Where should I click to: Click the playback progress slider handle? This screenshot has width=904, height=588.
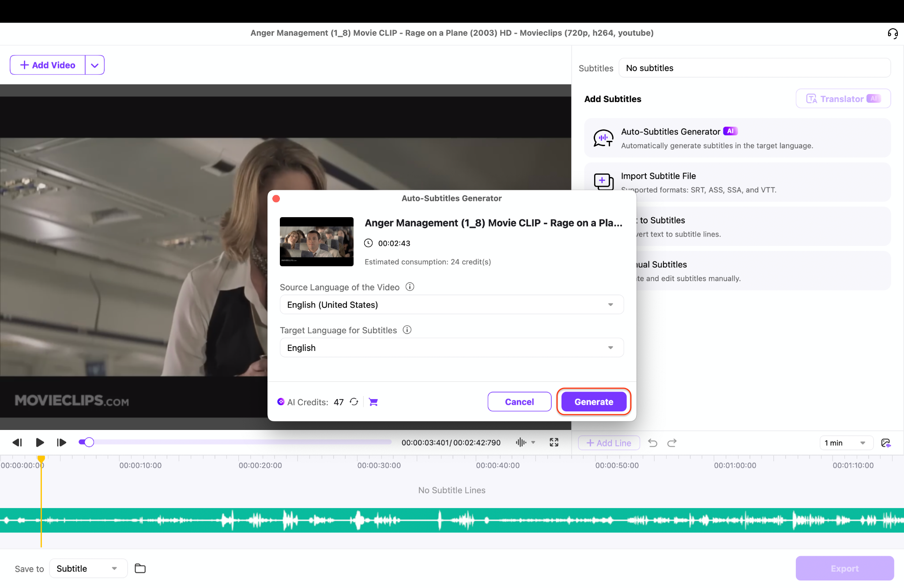click(x=89, y=442)
